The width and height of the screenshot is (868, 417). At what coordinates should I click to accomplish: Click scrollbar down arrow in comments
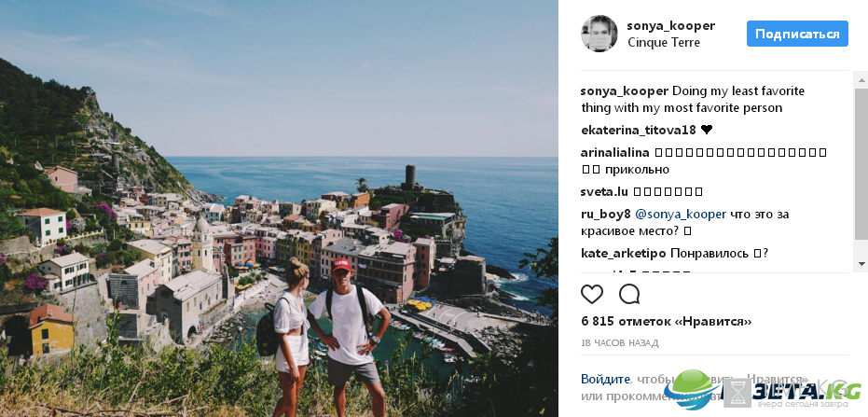tap(861, 264)
